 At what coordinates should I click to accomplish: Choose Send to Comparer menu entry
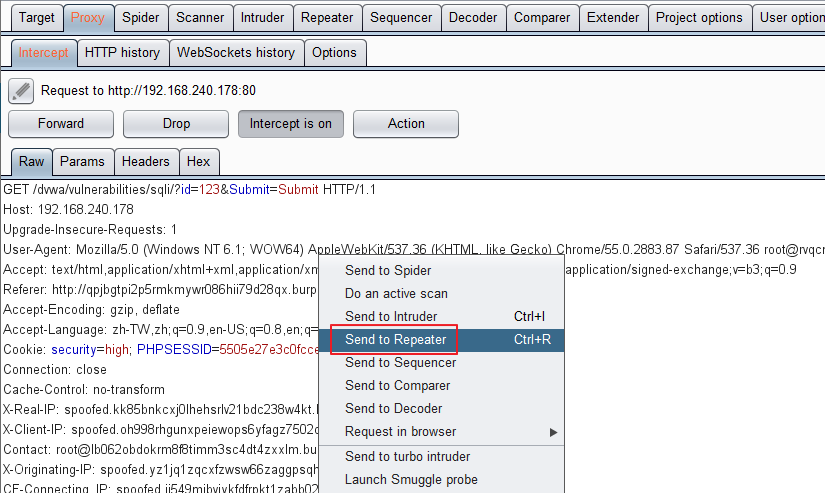[441, 386]
